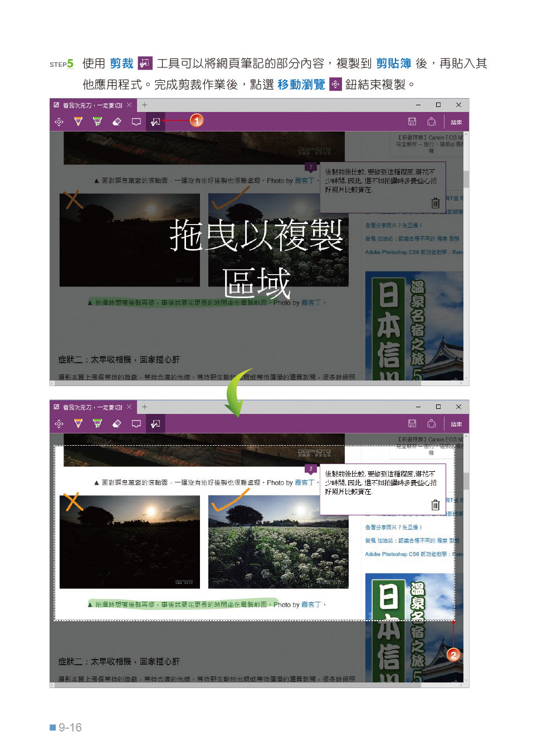Open 急著分享照片?先且慢! link in lower window
Screen dimensions: 557x756
pyautogui.click(x=393, y=527)
